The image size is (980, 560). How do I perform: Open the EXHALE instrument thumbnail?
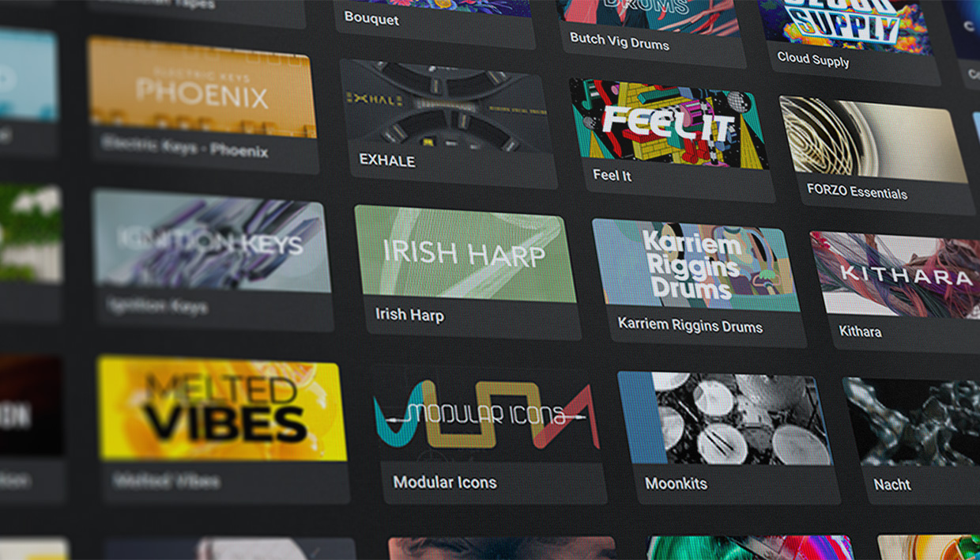point(445,107)
